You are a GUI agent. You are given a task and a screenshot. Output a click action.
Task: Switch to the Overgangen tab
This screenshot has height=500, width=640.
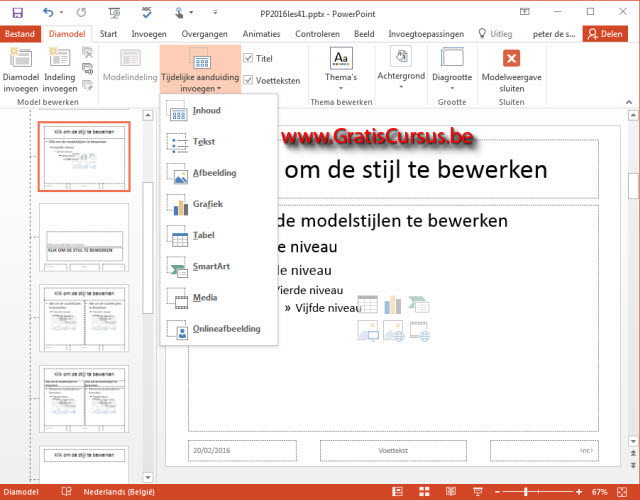[204, 34]
